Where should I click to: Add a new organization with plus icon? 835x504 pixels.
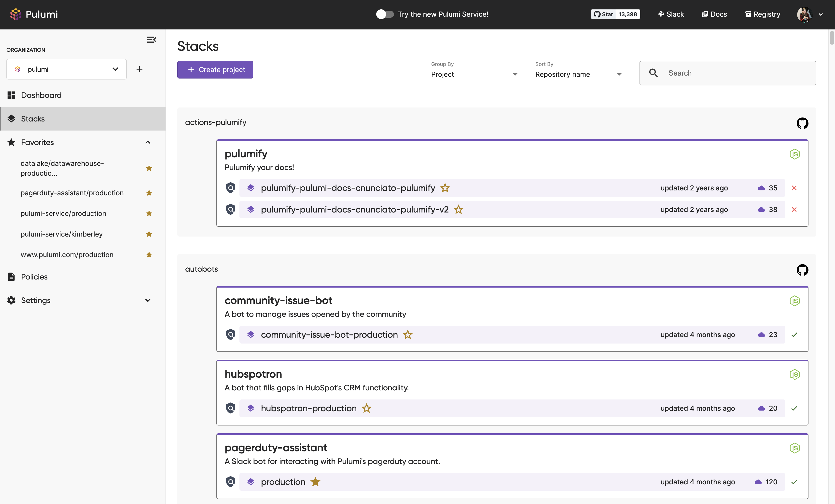pos(139,69)
